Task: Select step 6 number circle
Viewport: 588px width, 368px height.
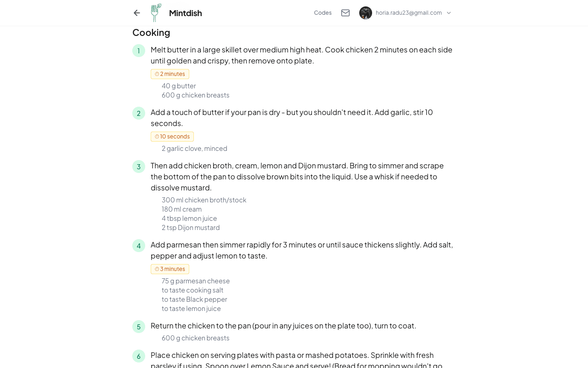Action: point(139,356)
